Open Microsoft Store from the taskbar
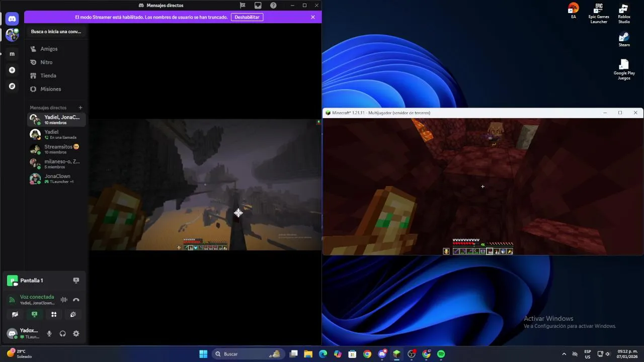The image size is (644, 362). [x=353, y=354]
